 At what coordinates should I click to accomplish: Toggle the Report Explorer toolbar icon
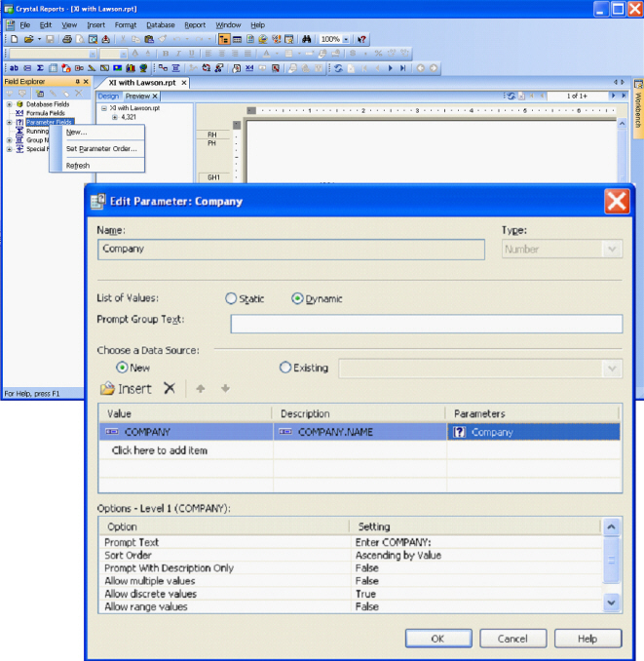click(250, 39)
